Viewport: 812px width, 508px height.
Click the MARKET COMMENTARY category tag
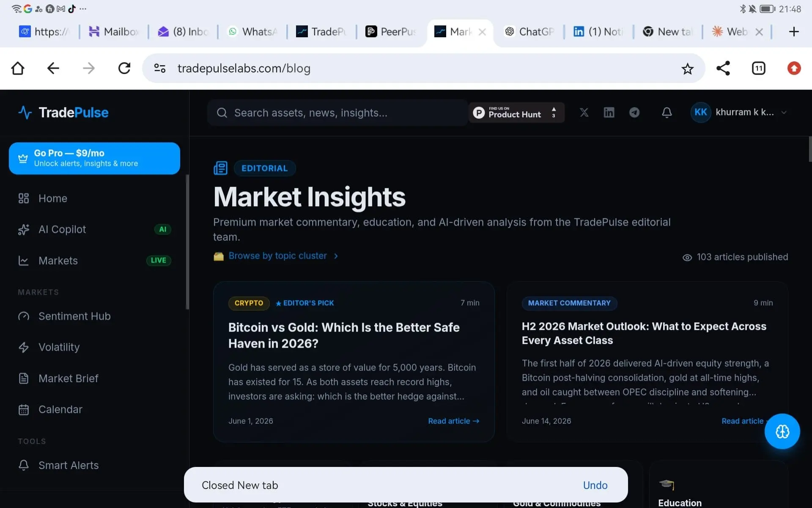tap(569, 303)
